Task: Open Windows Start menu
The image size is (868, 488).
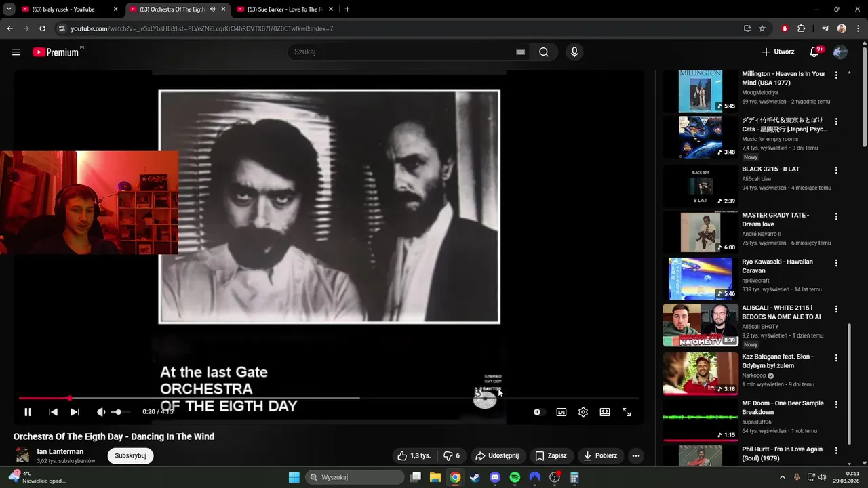Action: click(294, 477)
